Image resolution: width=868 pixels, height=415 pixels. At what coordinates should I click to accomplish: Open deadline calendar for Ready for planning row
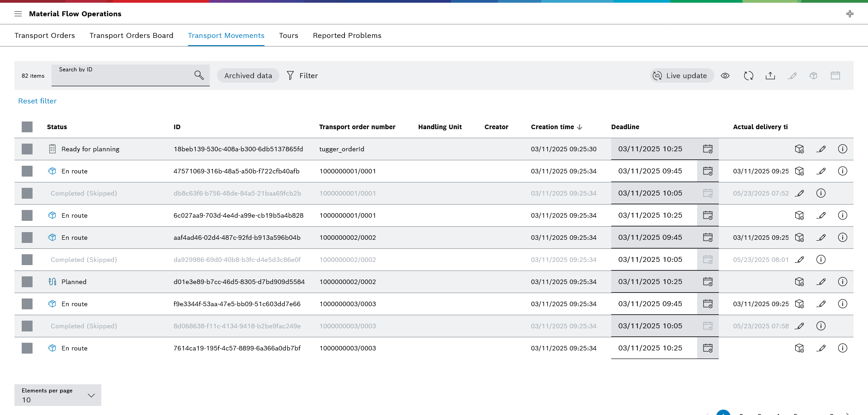(x=708, y=149)
